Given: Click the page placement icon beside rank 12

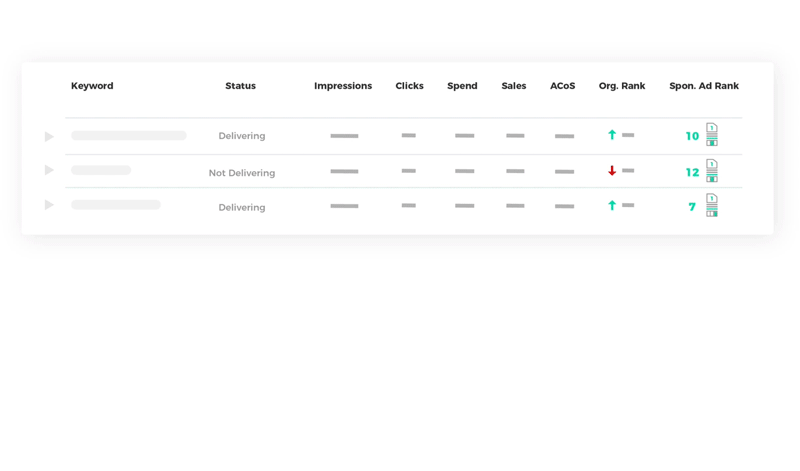Looking at the screenshot, I should pyautogui.click(x=712, y=170).
